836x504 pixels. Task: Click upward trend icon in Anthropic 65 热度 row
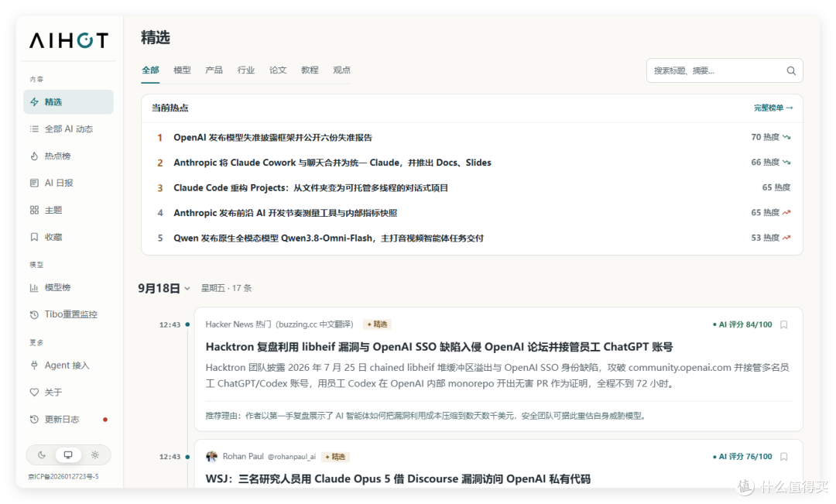click(787, 213)
